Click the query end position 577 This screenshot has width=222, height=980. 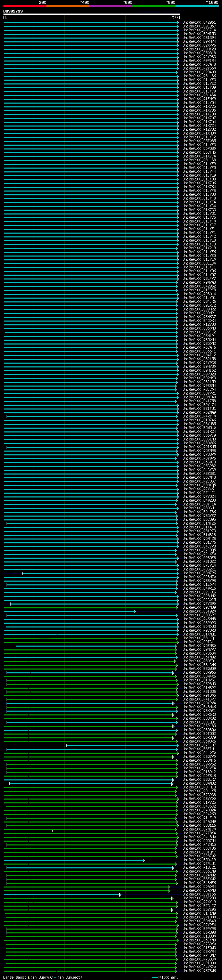pyautogui.click(x=175, y=17)
